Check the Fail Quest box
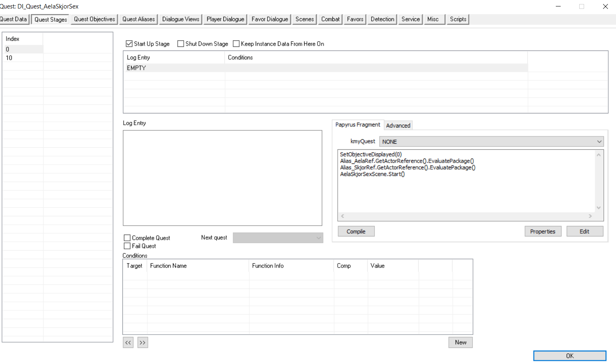 tap(127, 246)
